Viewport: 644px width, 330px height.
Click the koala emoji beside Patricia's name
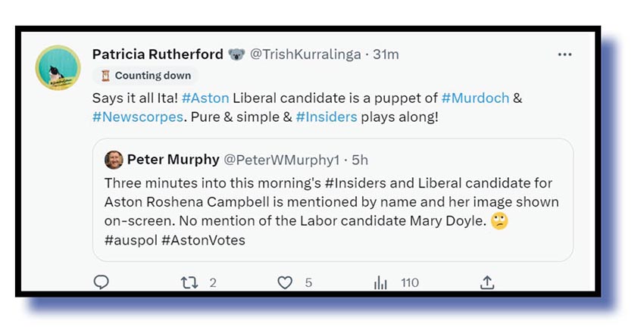237,54
